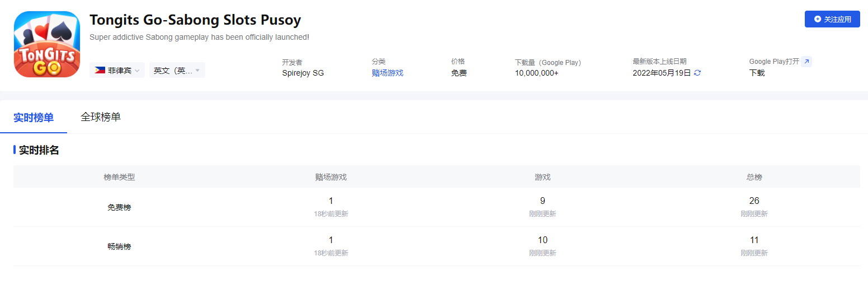This screenshot has width=868, height=284.
Task: Click rank 11 in the 畅销榜 row
Action: click(754, 240)
